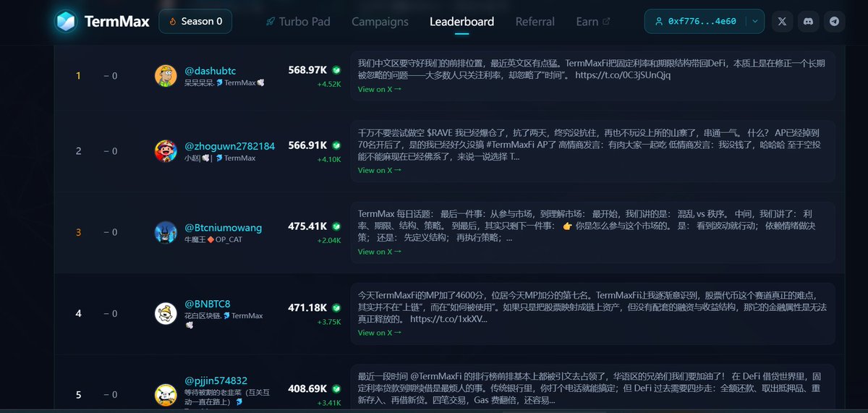The width and height of the screenshot is (868, 413).
Task: Click the green badge next to 408.69K
Action: pos(336,388)
